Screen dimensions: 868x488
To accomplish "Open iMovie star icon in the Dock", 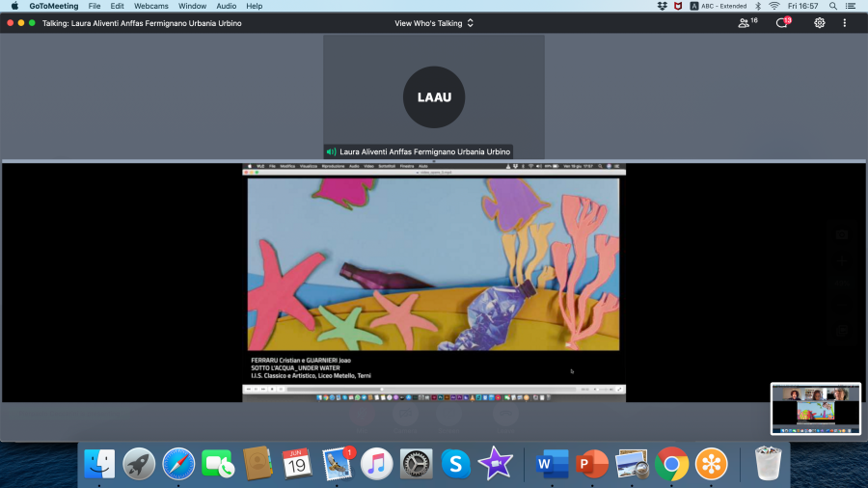I will (496, 464).
